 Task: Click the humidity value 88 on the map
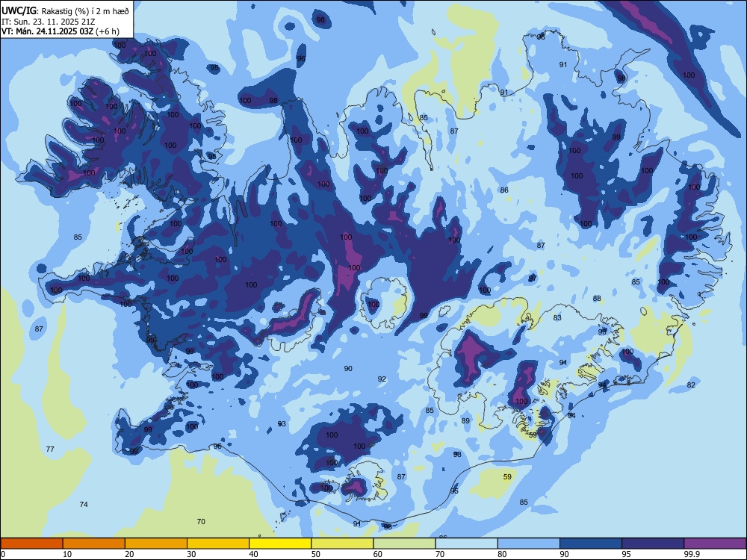point(597,299)
